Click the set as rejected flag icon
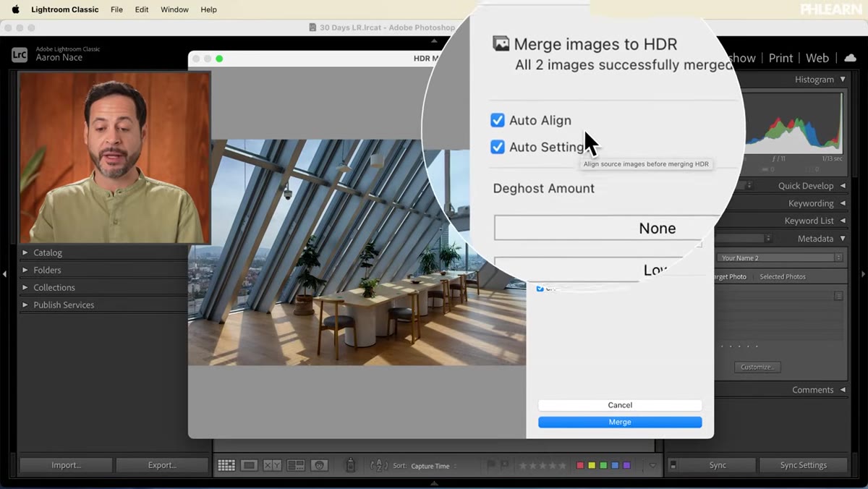 [x=505, y=465]
